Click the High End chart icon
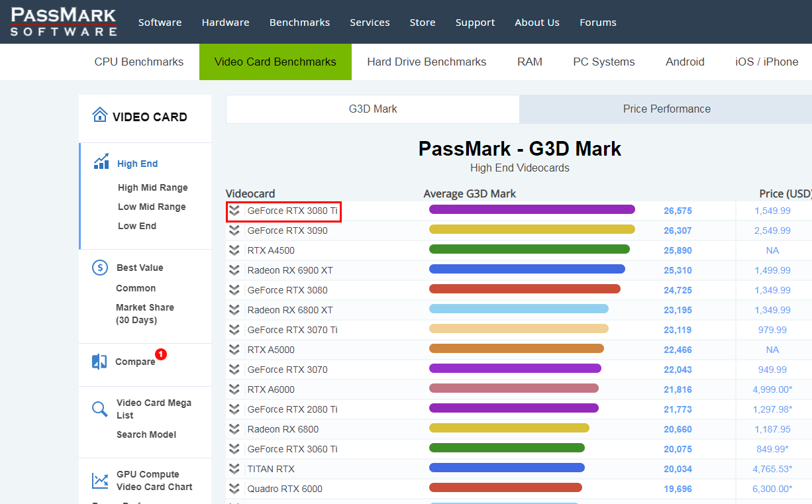 pyautogui.click(x=101, y=161)
